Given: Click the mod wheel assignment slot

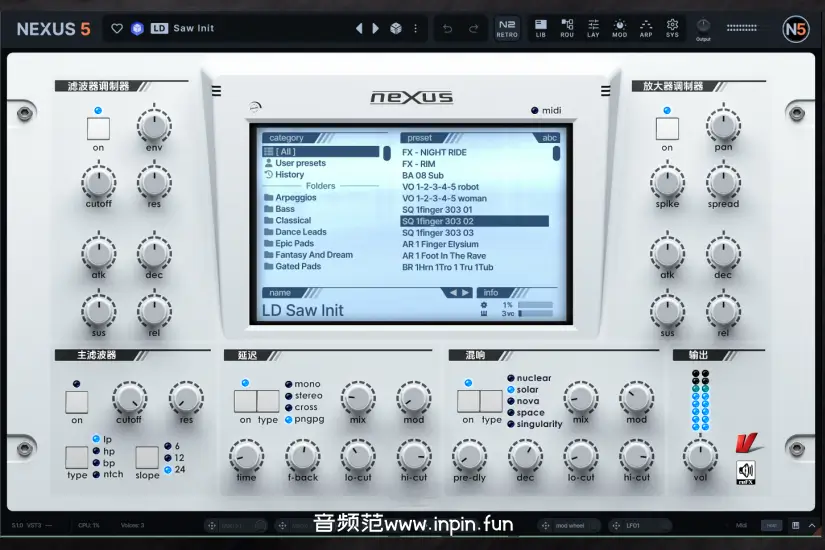Looking at the screenshot, I should point(570,525).
